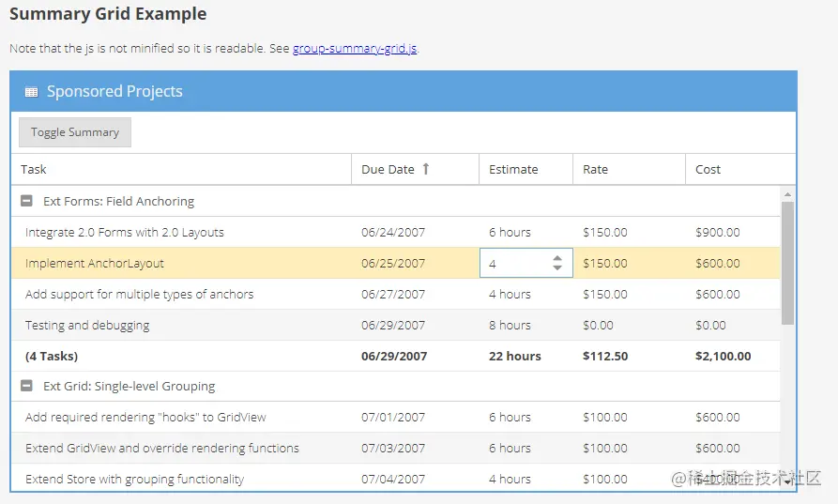Collapse the Ext Grid: Single-level Grouping group

point(26,386)
